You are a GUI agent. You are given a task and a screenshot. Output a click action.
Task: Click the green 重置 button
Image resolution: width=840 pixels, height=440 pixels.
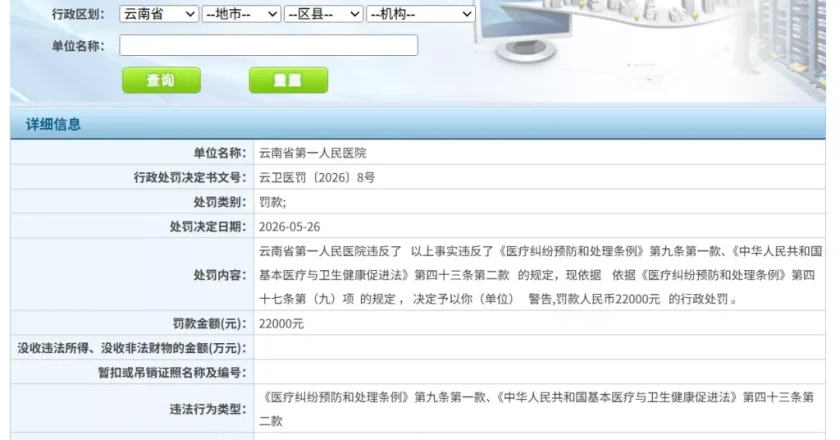click(288, 80)
